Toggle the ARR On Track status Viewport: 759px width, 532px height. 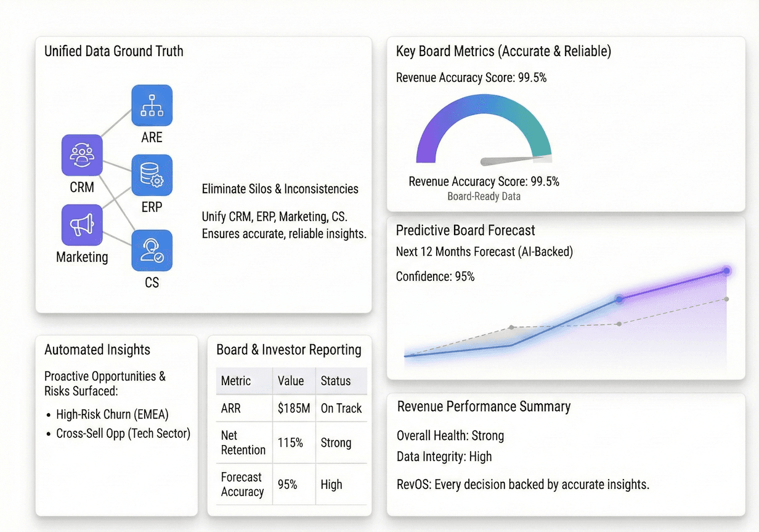(x=341, y=408)
